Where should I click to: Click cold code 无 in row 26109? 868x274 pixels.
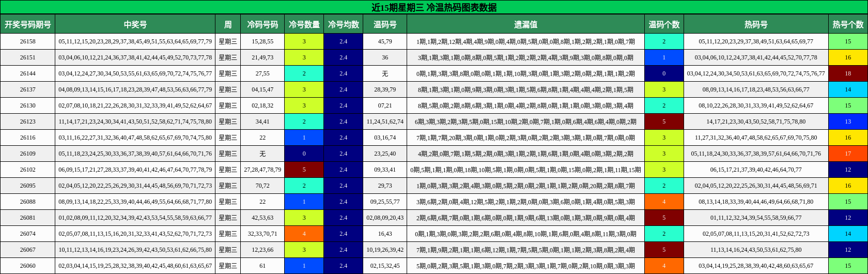tap(262, 154)
